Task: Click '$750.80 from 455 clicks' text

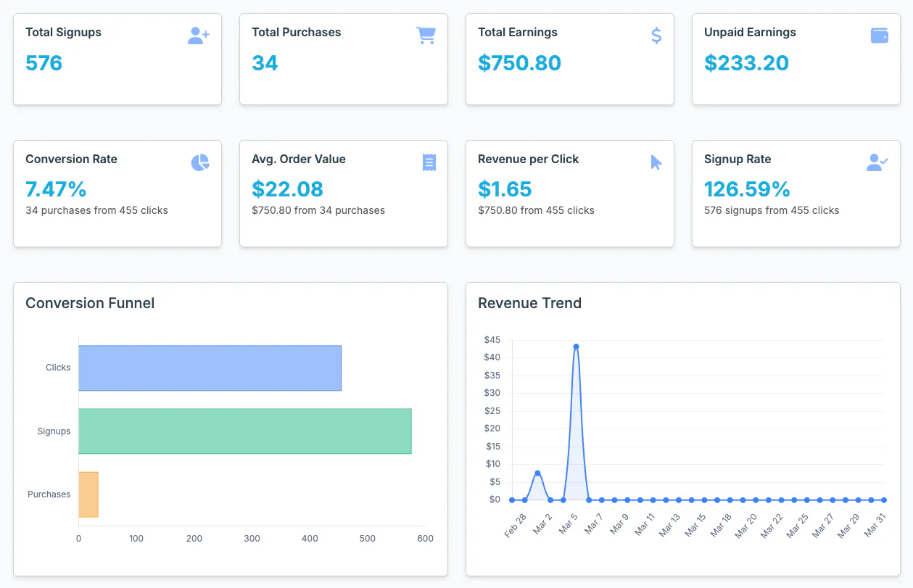Action: 536,211
